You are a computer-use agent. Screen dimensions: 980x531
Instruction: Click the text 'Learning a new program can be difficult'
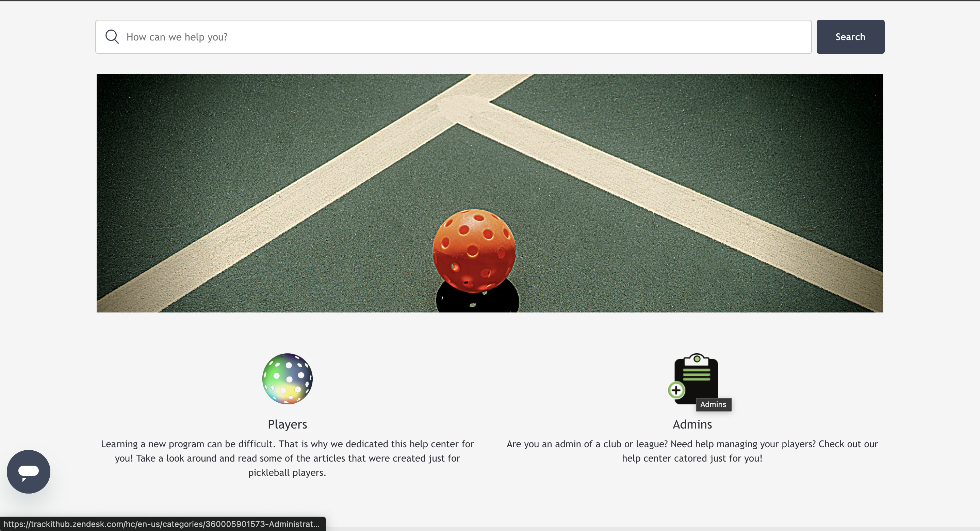[188, 444]
